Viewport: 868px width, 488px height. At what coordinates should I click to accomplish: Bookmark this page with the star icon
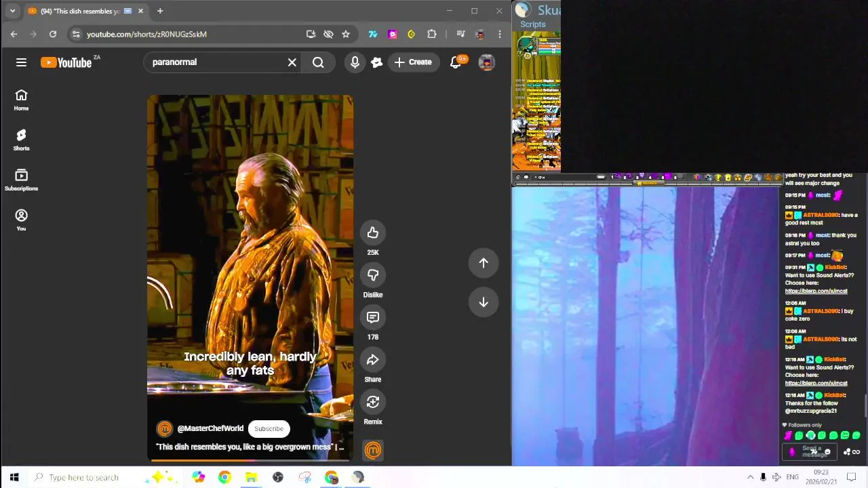(x=346, y=34)
